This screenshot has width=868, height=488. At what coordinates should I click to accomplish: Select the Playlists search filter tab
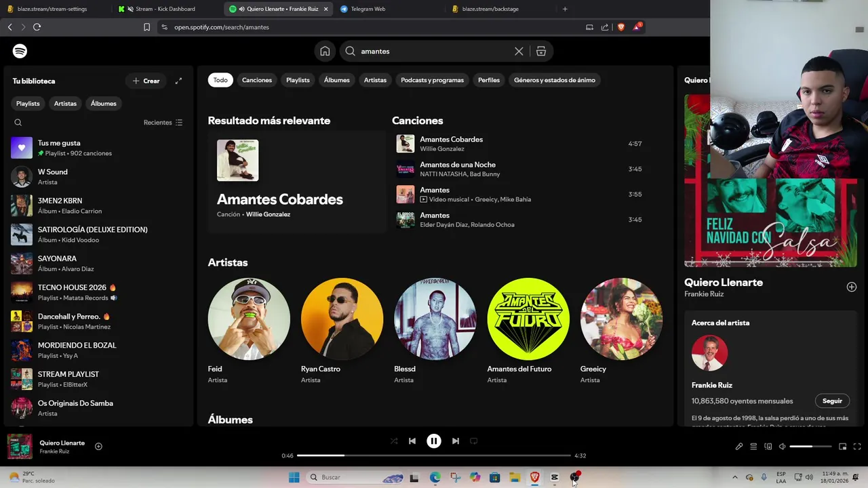point(298,80)
